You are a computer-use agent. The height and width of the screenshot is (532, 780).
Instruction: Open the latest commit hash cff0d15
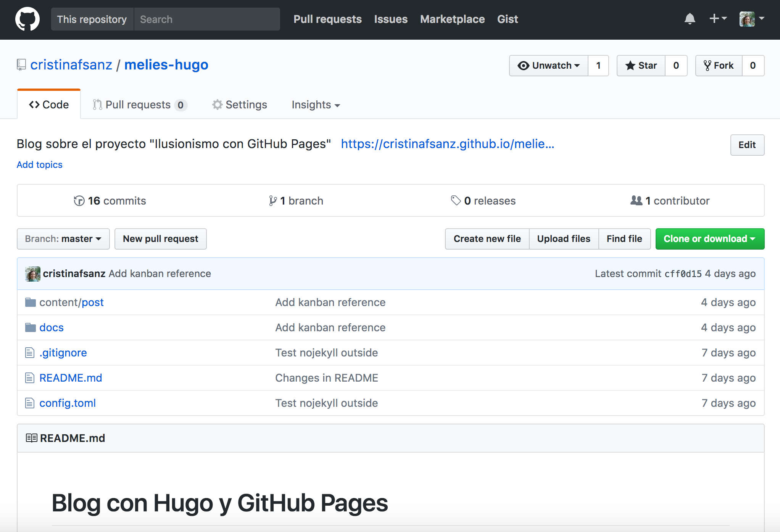(683, 274)
